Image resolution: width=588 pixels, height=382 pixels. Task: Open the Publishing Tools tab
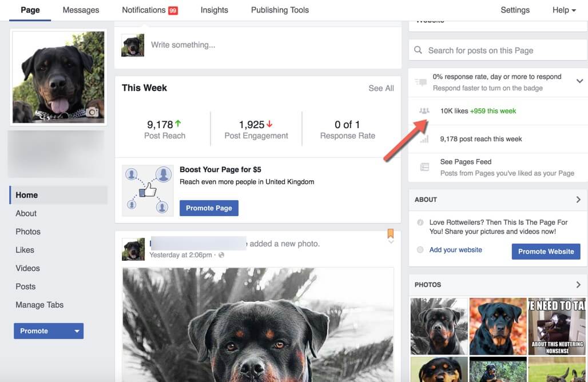tap(280, 10)
